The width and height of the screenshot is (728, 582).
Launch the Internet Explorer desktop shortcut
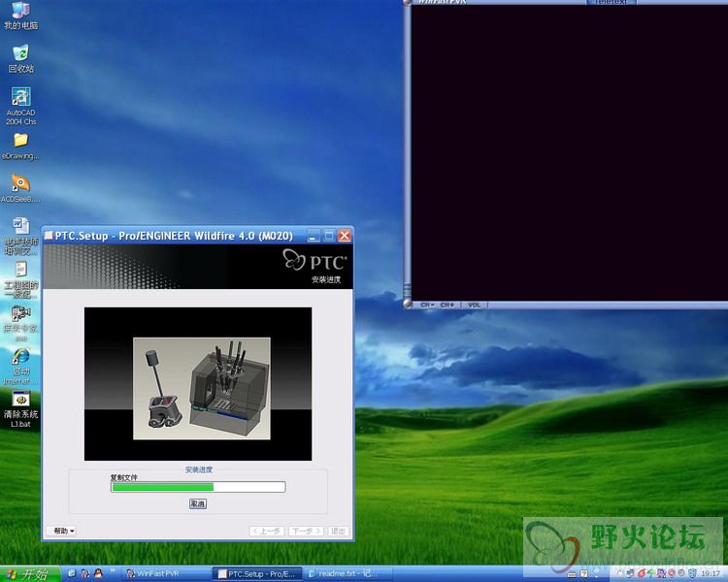(x=21, y=367)
